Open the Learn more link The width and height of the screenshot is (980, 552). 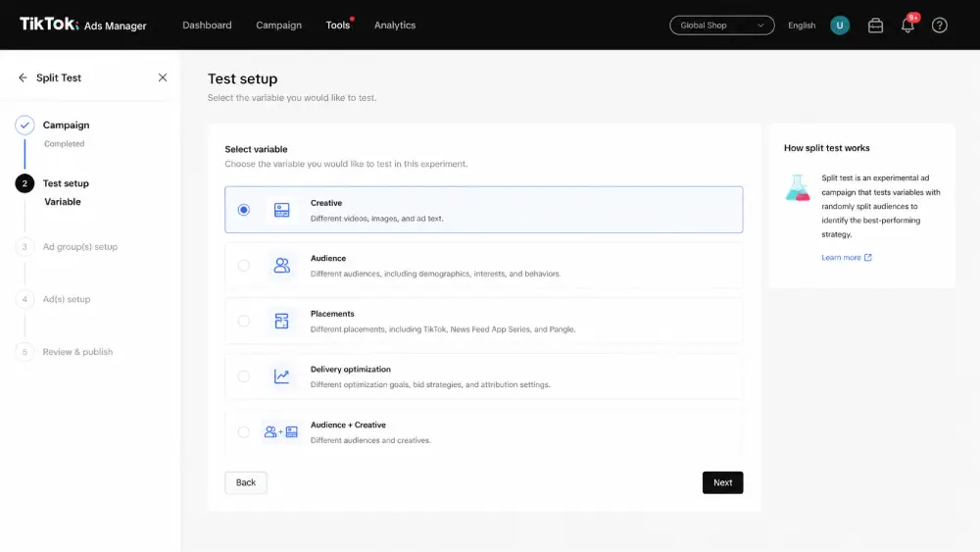[847, 258]
